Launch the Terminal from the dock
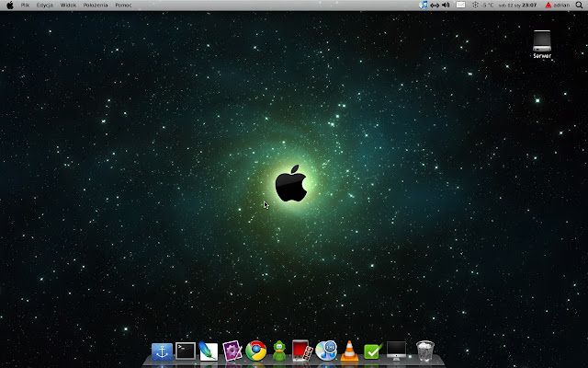 [186, 351]
